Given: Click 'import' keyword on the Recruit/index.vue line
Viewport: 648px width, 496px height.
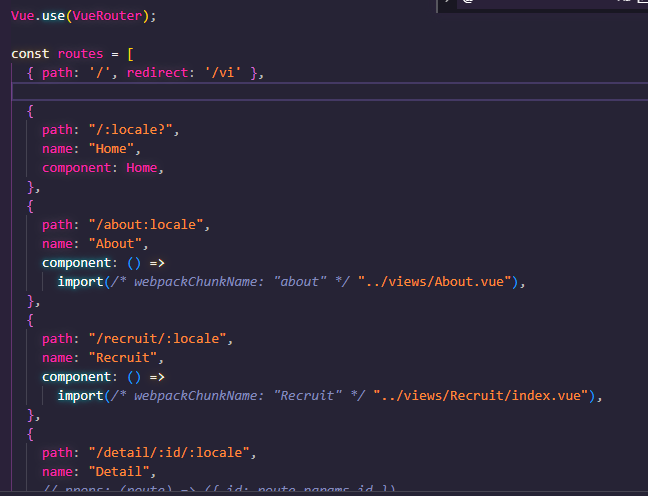Looking at the screenshot, I should pos(81,396).
